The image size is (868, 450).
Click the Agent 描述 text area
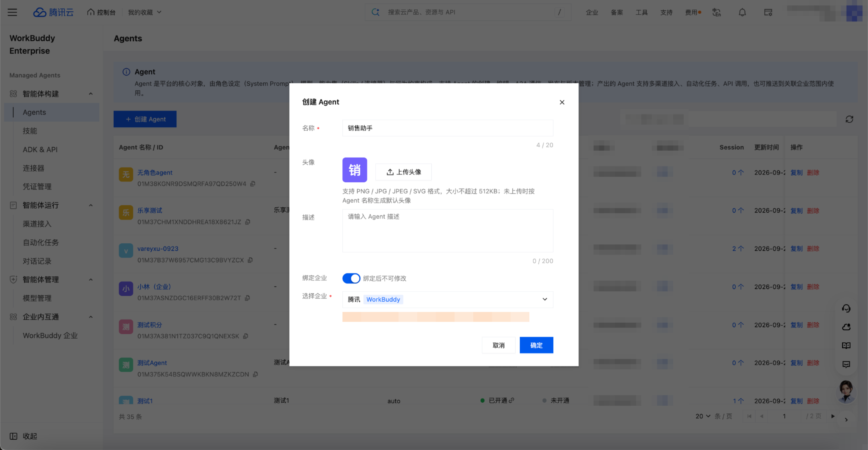[x=447, y=231]
